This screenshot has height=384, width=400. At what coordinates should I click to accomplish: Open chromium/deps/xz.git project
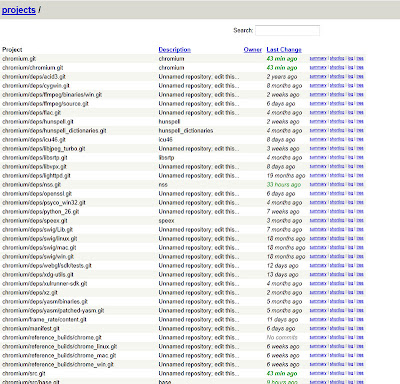point(30,293)
